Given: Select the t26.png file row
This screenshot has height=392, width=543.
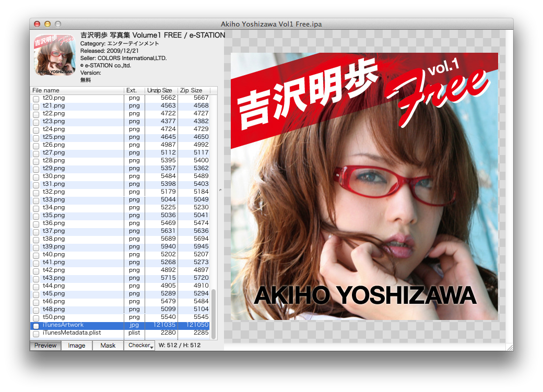Looking at the screenshot, I should pyautogui.click(x=120, y=145).
